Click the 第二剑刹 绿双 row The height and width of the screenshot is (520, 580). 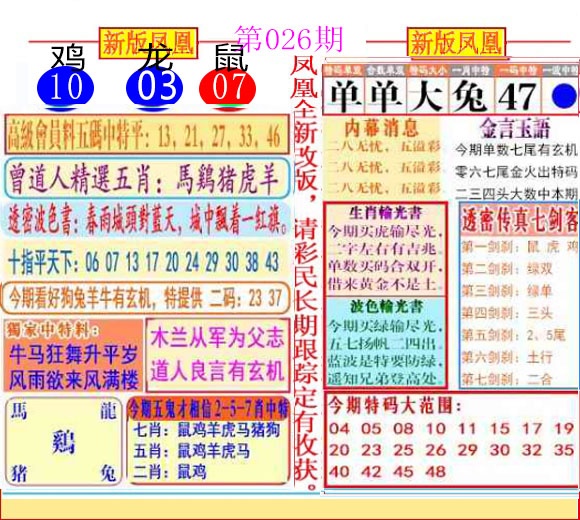click(507, 269)
